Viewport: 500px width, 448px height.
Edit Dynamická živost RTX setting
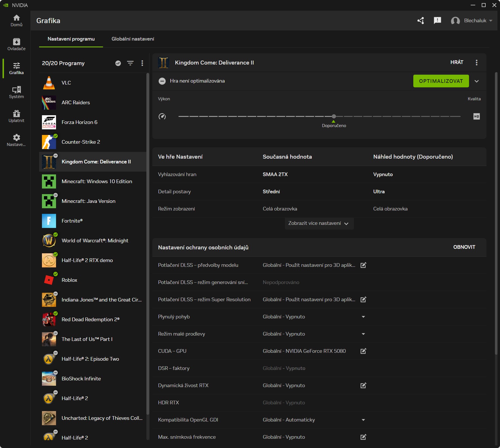363,385
